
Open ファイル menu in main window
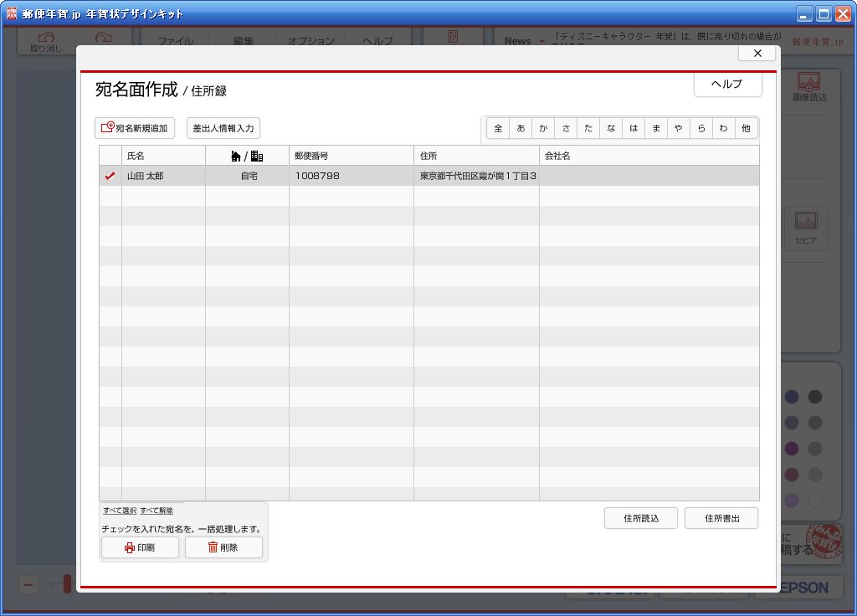tap(175, 40)
